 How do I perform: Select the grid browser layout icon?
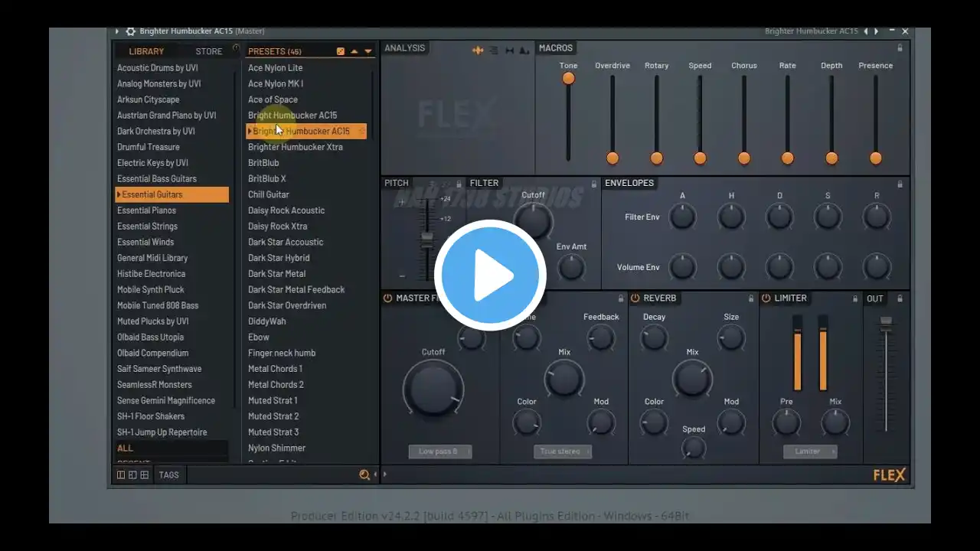[144, 475]
